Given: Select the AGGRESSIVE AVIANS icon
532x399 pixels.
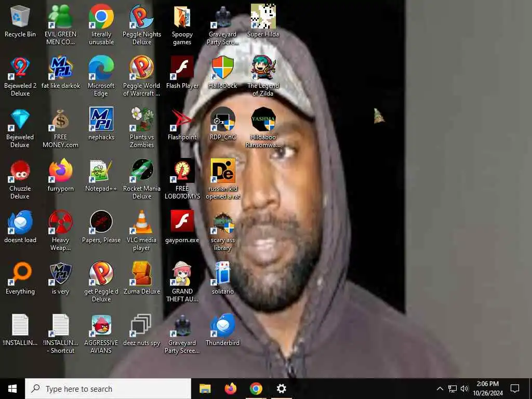Looking at the screenshot, I should point(101,325).
